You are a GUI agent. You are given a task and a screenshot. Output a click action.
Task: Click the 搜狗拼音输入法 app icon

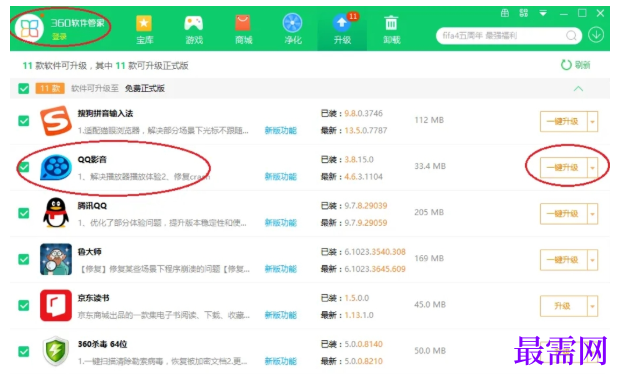(56, 121)
